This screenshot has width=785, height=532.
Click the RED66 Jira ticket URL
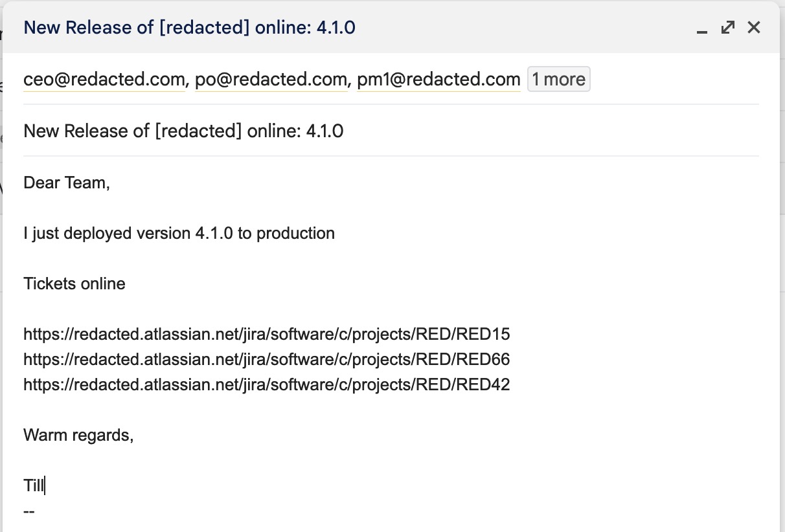click(266, 359)
